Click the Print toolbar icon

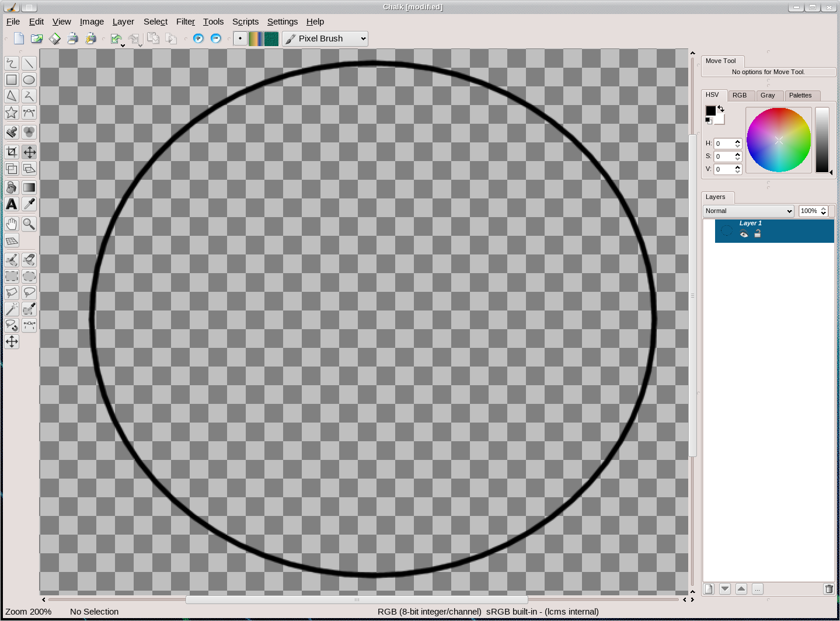coord(72,39)
